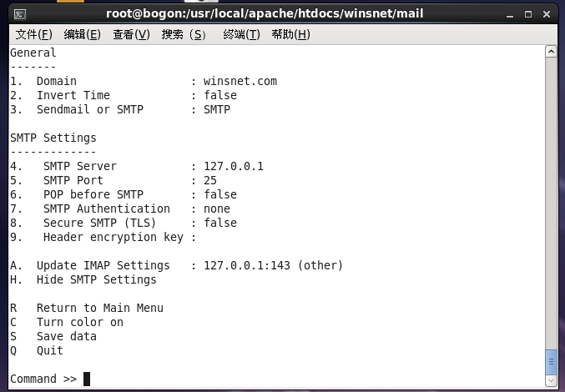This screenshot has width=565, height=392.
Task: Click the vertical scrollbar thumb
Action: click(x=551, y=362)
